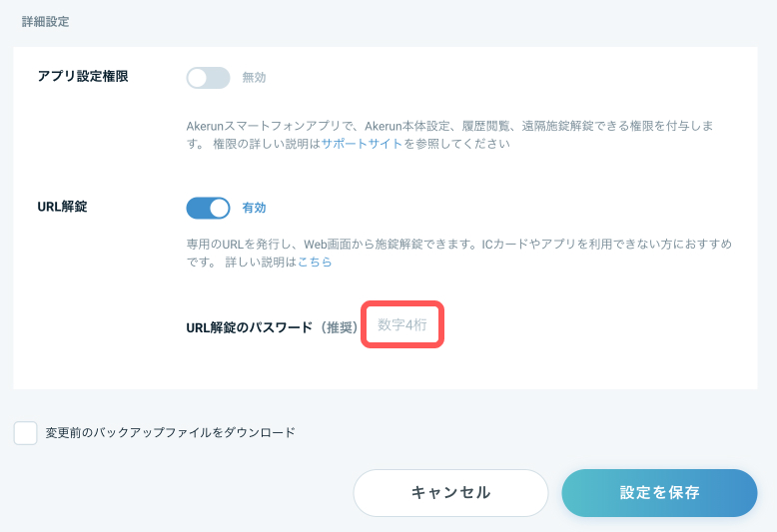777x532 pixels.
Task: Click the 設定を保存 button
Action: (659, 492)
